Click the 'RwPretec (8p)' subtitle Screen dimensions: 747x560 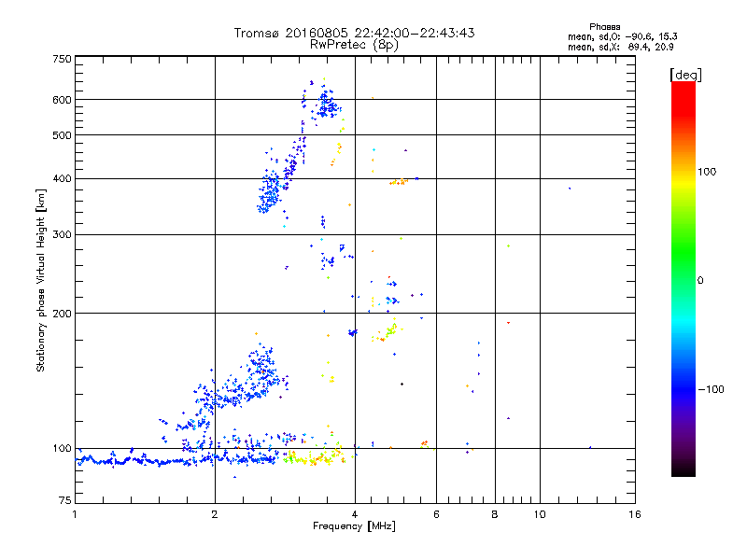click(354, 45)
